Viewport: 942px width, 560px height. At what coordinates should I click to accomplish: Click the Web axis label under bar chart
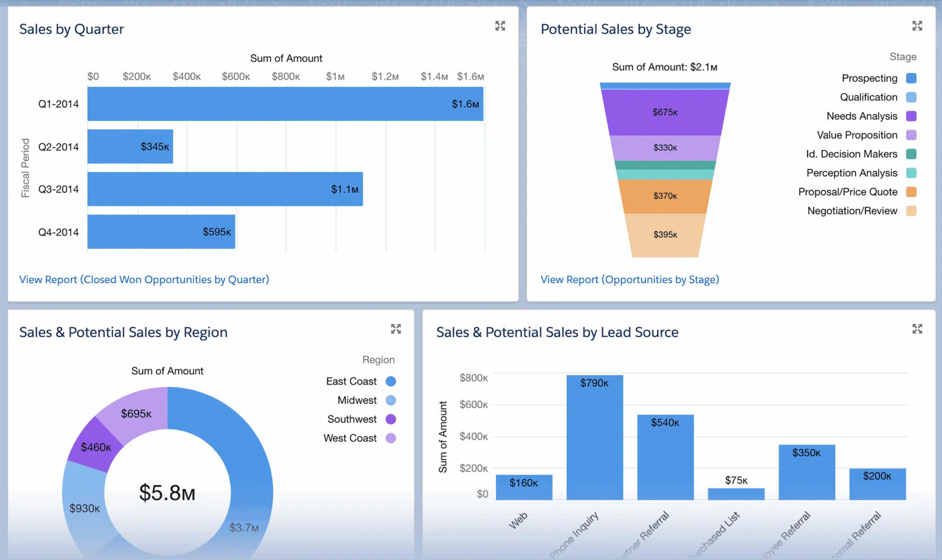pyautogui.click(x=518, y=520)
